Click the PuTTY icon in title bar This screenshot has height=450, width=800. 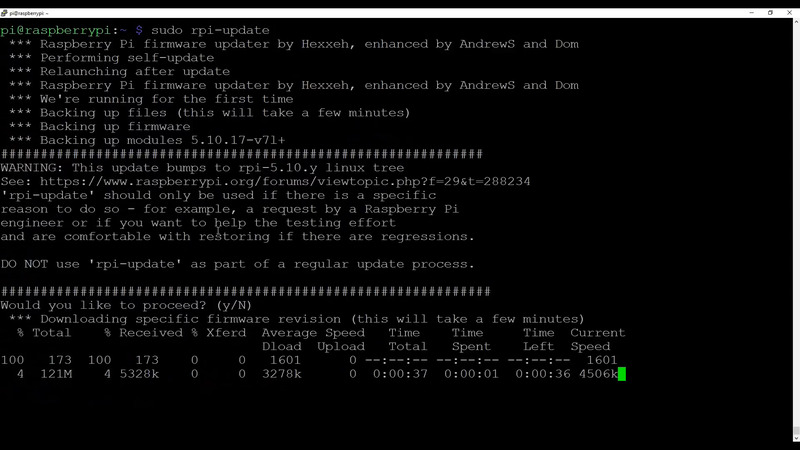[5, 13]
